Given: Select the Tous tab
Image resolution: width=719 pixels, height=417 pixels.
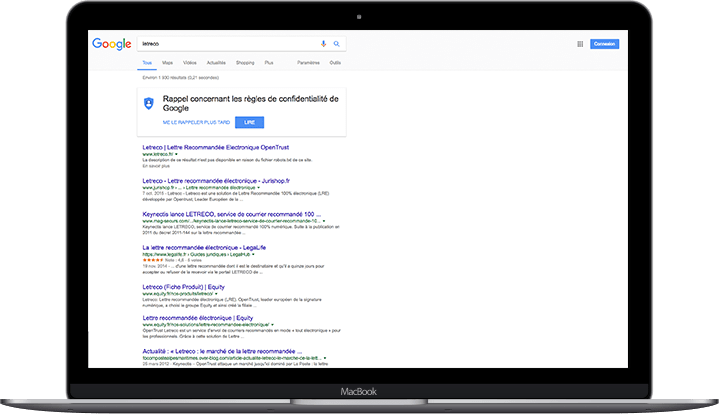Looking at the screenshot, I should 147,63.
